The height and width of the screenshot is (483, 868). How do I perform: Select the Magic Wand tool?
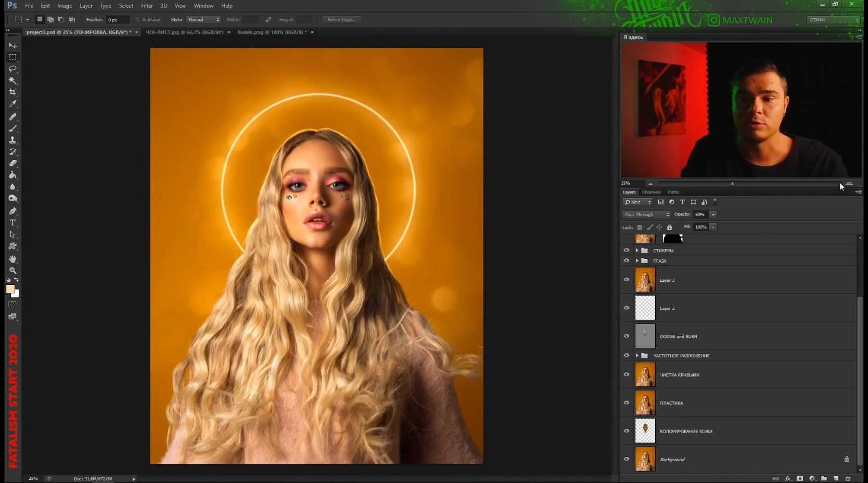[12, 81]
